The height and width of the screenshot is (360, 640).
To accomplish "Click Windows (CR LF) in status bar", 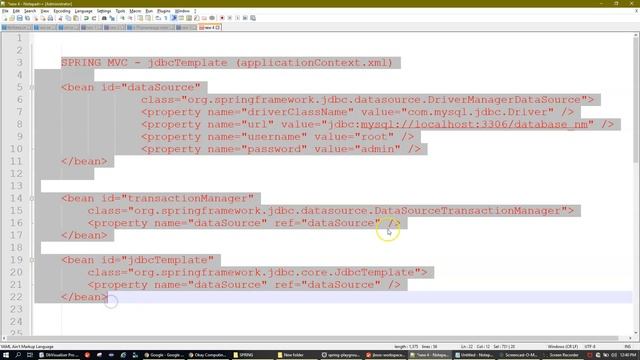I will pos(562,347).
